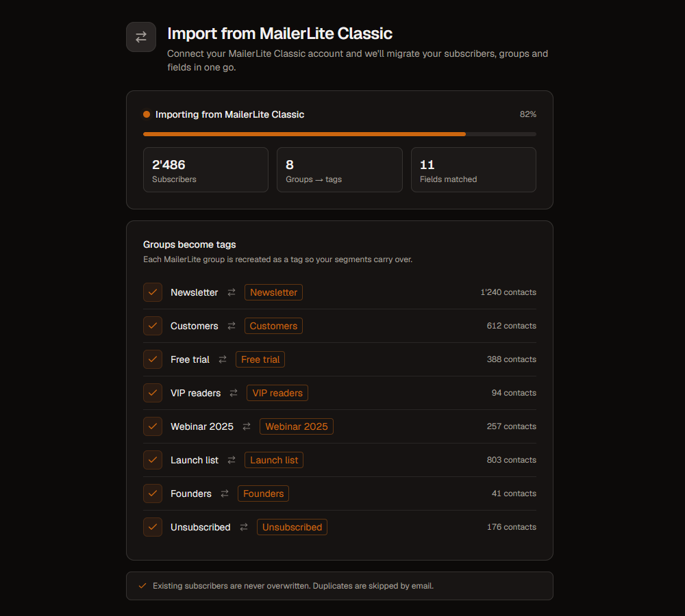Open the 8 Groups to tags stat card
This screenshot has height=616, width=685.
[x=340, y=170]
